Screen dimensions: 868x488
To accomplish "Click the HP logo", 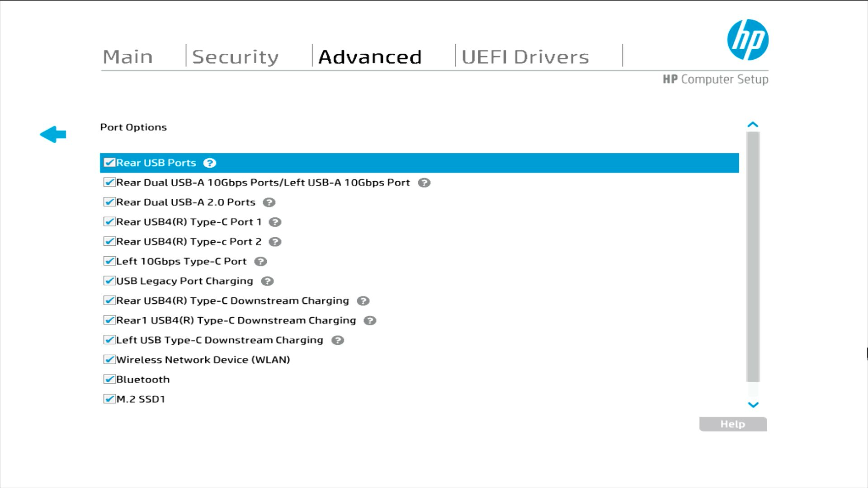I will point(748,40).
